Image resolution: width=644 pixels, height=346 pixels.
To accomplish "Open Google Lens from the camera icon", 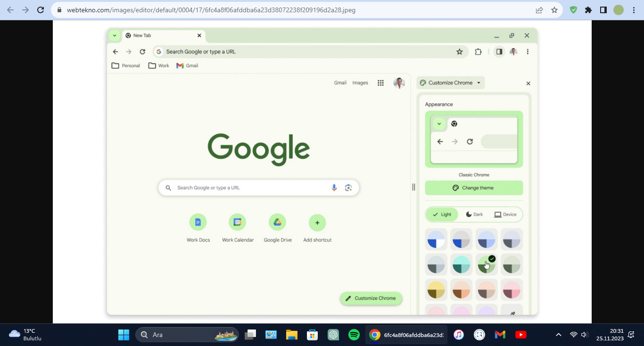I will coord(348,188).
